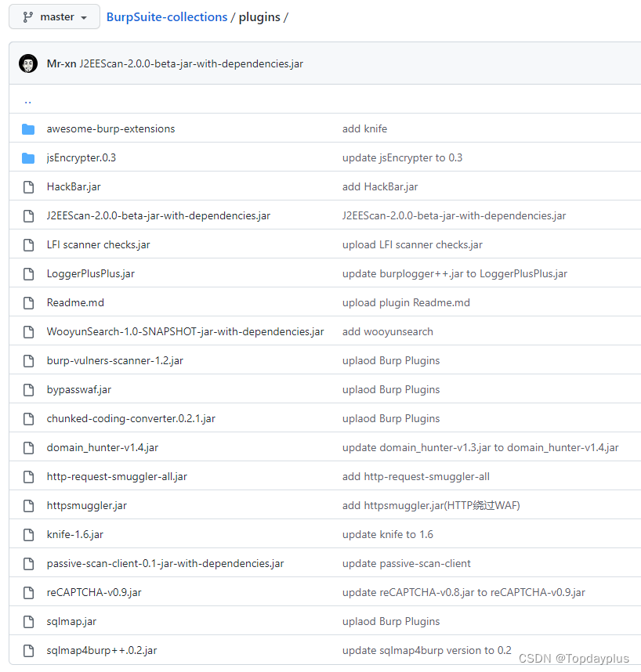Open commit 'update burplogger++.jar to LoggerPlusPlus.jar'

(x=454, y=273)
